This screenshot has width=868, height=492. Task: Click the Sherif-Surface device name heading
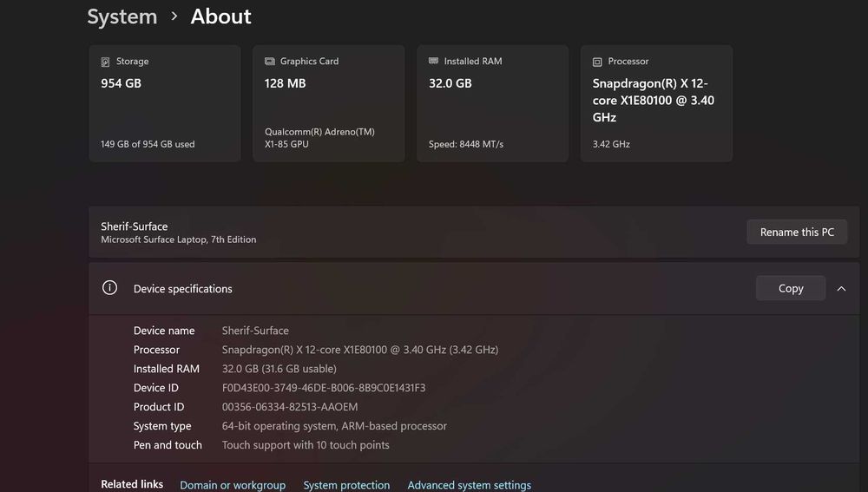point(135,226)
